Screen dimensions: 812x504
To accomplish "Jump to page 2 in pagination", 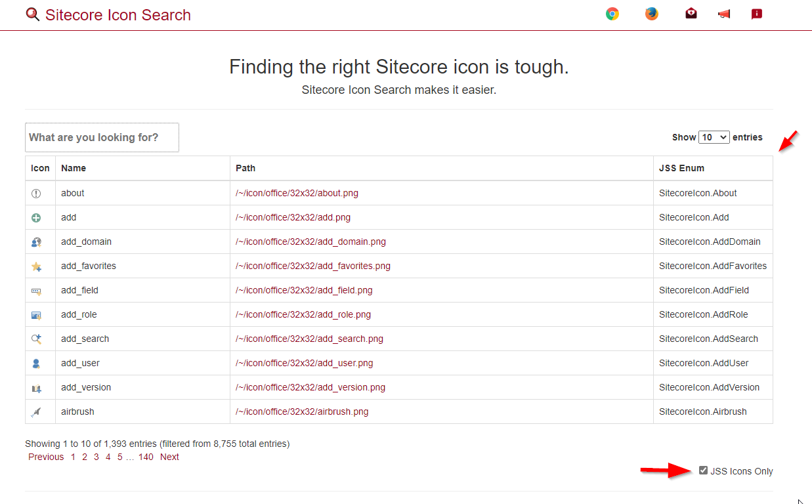I will (85, 457).
